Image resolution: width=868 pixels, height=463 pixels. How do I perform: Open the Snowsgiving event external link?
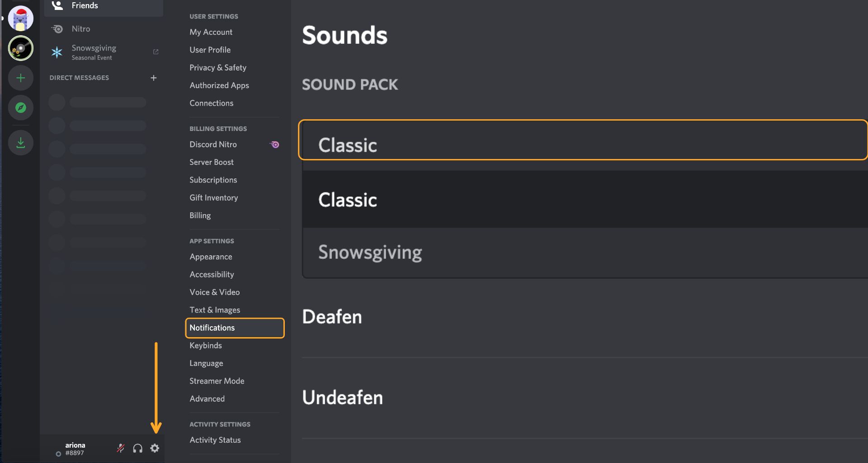pos(156,51)
